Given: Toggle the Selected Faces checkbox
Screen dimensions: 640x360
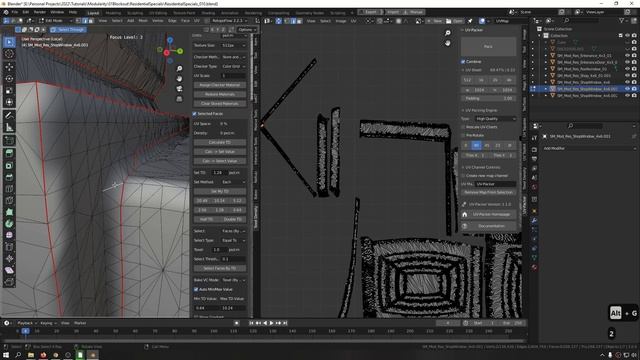Looking at the screenshot, I should tap(195, 114).
